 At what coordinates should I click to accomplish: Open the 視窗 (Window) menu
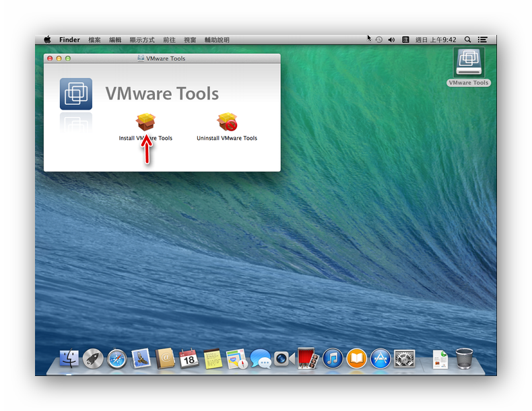click(x=190, y=40)
